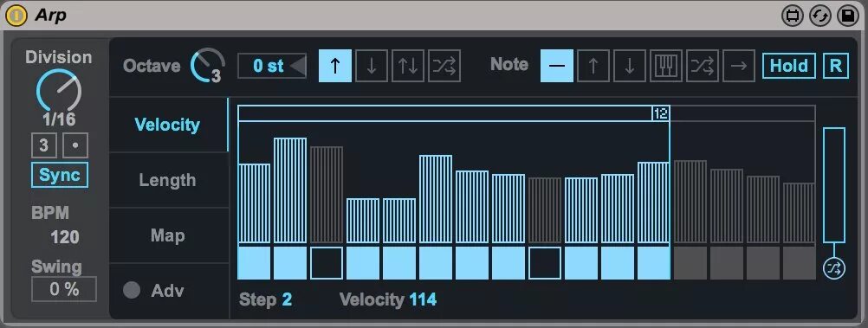Toggle step 1 on/off square
The width and height of the screenshot is (868, 328).
(x=254, y=263)
